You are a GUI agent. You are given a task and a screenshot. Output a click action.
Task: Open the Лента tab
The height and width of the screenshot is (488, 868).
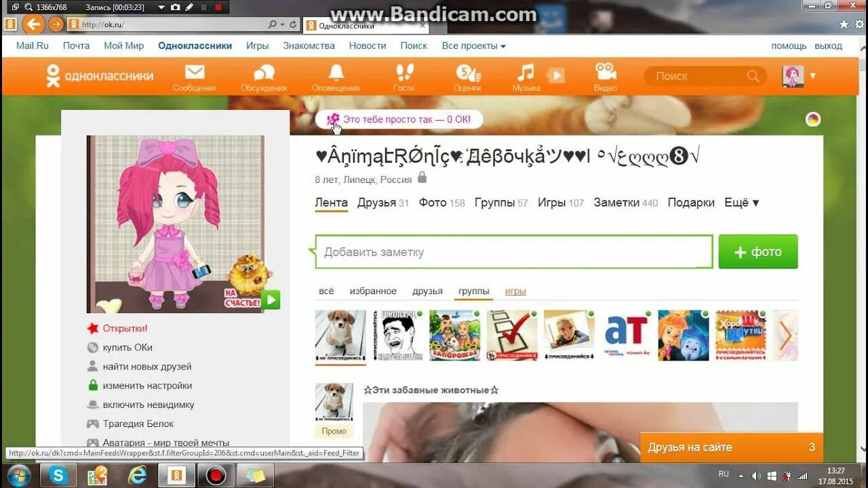[x=331, y=203]
